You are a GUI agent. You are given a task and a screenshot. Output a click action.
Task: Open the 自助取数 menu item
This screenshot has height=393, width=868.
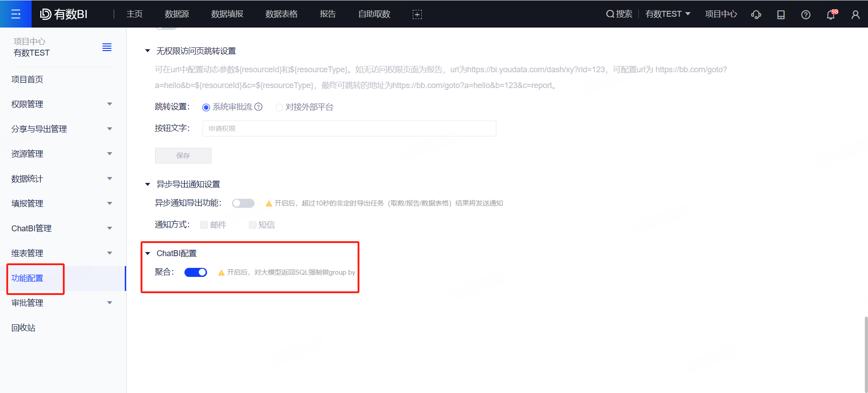(x=374, y=14)
